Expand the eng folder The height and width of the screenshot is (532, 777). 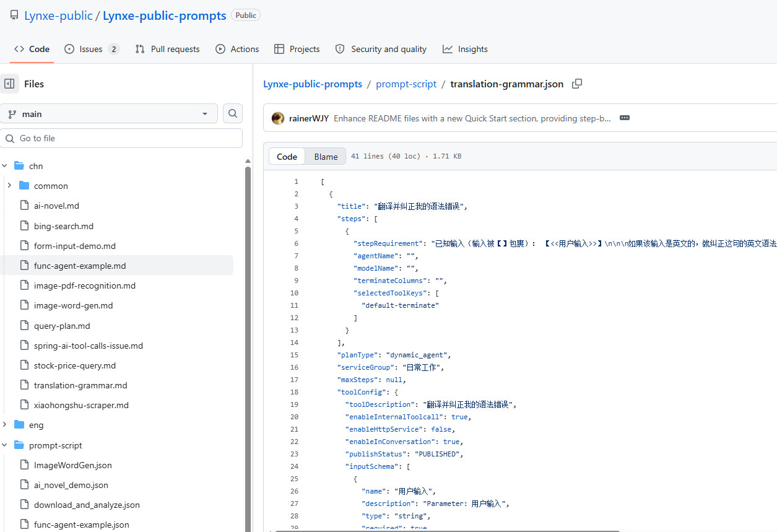pos(5,425)
